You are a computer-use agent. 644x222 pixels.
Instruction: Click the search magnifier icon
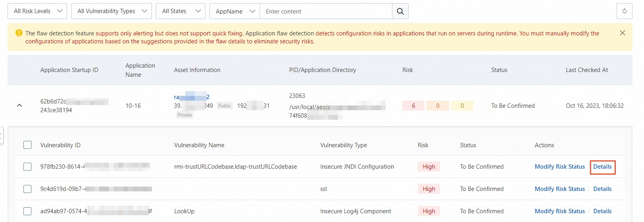click(400, 12)
